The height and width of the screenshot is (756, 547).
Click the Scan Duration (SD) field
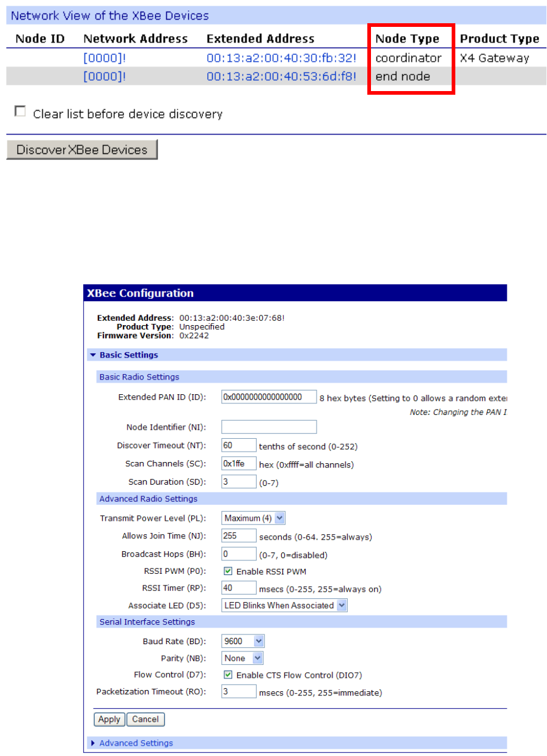pyautogui.click(x=239, y=482)
